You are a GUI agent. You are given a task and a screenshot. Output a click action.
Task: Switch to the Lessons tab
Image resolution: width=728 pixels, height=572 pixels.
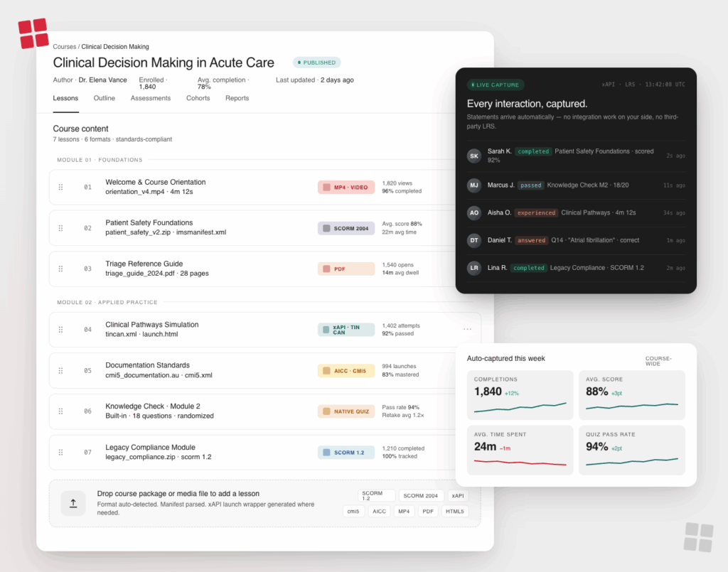65,98
